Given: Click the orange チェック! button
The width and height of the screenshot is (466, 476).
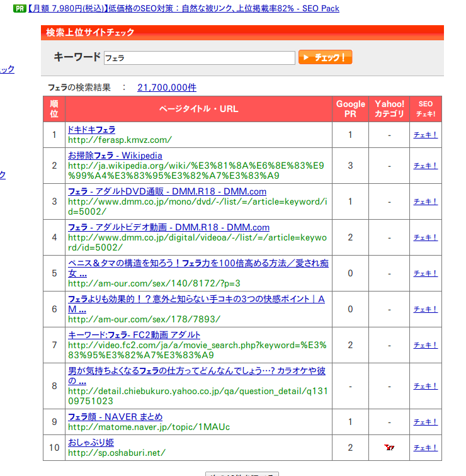Looking at the screenshot, I should [325, 57].
